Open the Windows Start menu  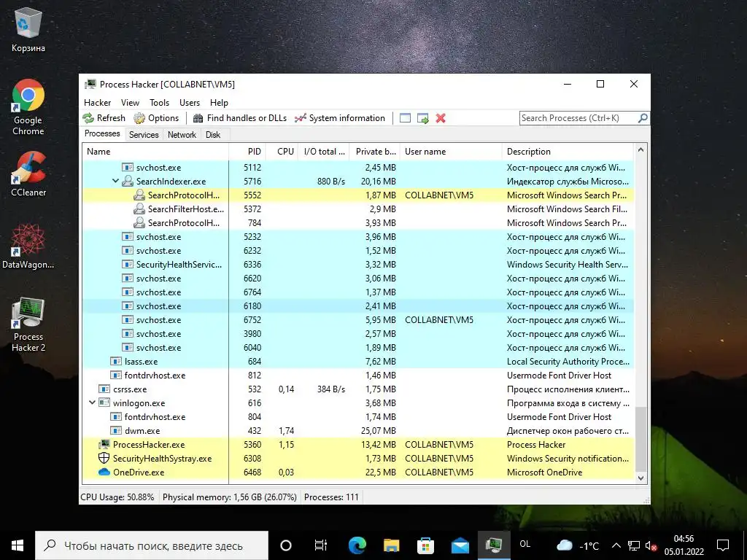coord(18,545)
